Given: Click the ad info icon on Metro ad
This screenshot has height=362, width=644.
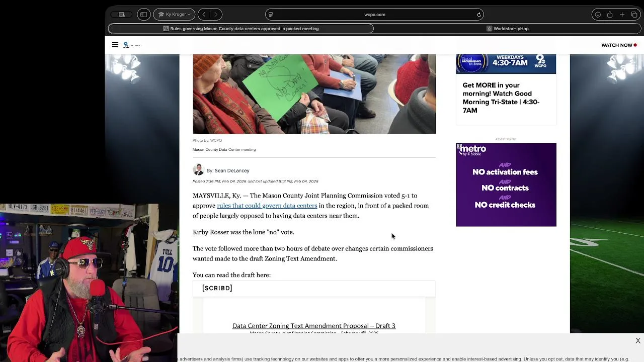Looking at the screenshot, I should (459, 146).
